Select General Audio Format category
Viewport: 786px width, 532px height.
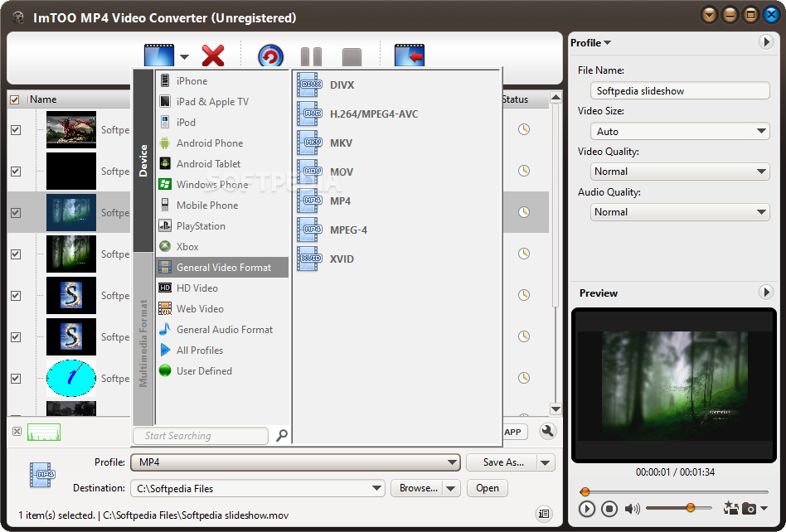click(222, 330)
